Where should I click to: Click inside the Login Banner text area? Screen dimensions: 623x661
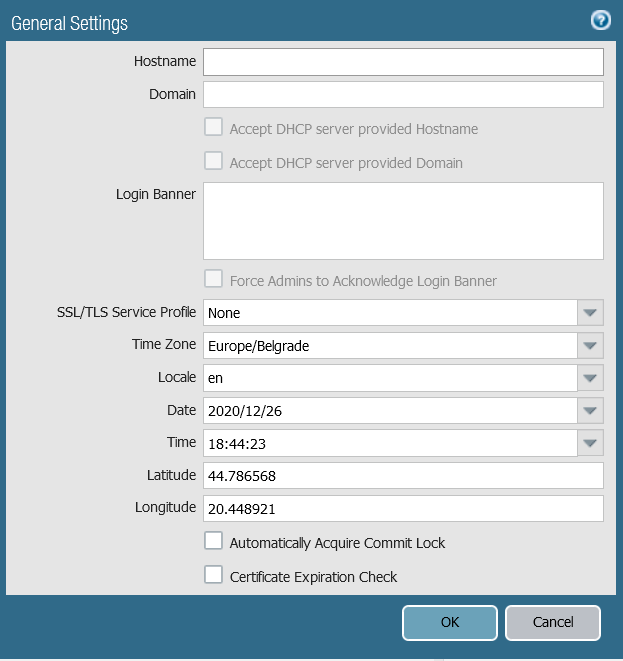[403, 221]
